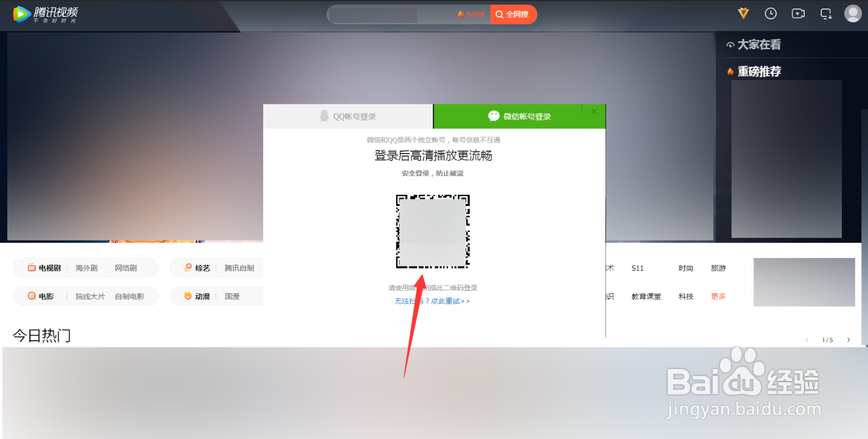Open the 腾讯自制 subcategory
868x439 pixels.
pos(239,268)
